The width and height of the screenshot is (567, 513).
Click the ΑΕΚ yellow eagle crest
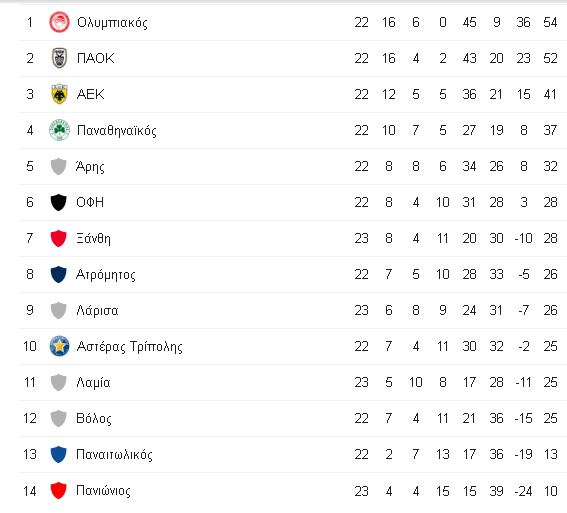59,94
